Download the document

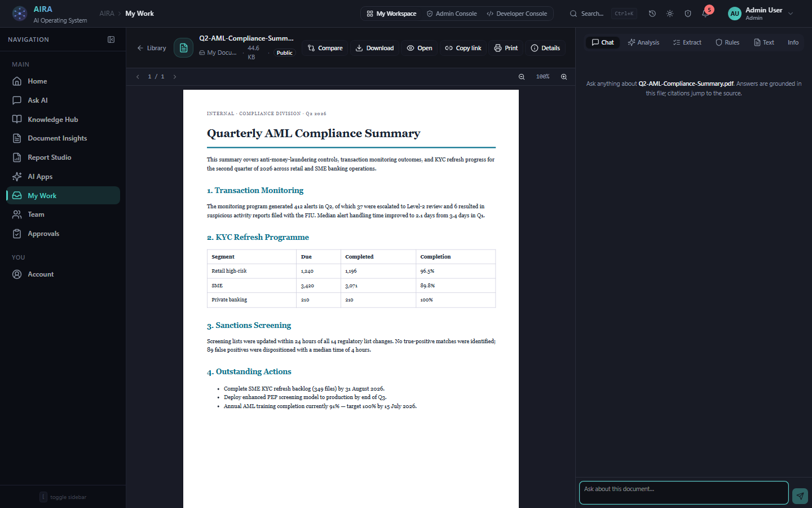(x=375, y=48)
